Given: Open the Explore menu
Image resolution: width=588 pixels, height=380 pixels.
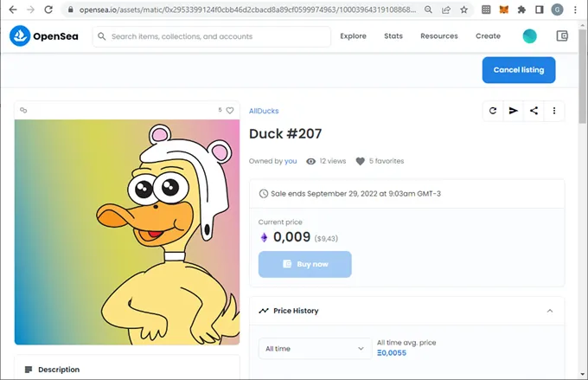Looking at the screenshot, I should coord(353,36).
